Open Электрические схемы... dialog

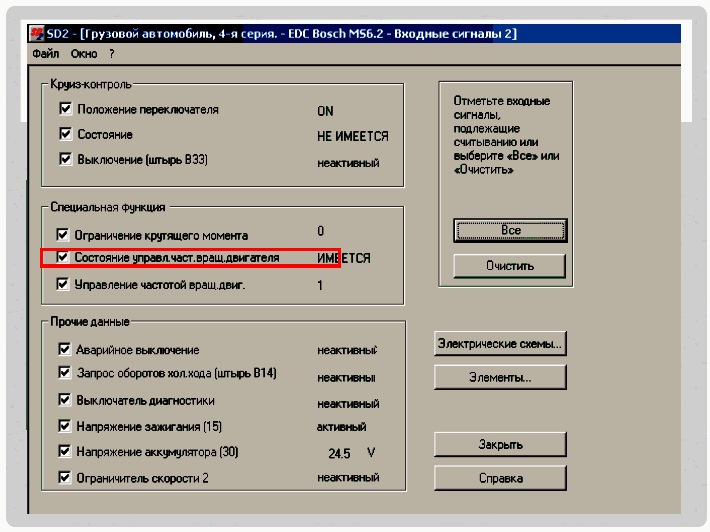500,344
